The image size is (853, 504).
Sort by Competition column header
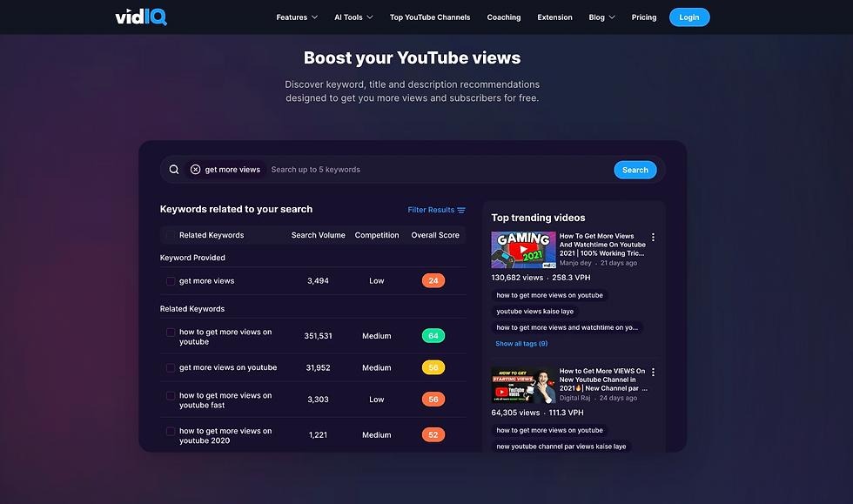(376, 235)
